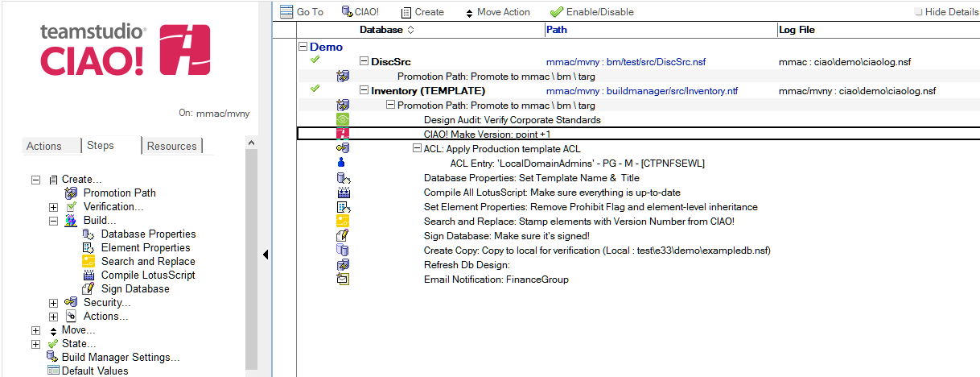Collapse the Inventory (TEMPLATE) row
This screenshot has height=377, width=980.
pyautogui.click(x=364, y=90)
